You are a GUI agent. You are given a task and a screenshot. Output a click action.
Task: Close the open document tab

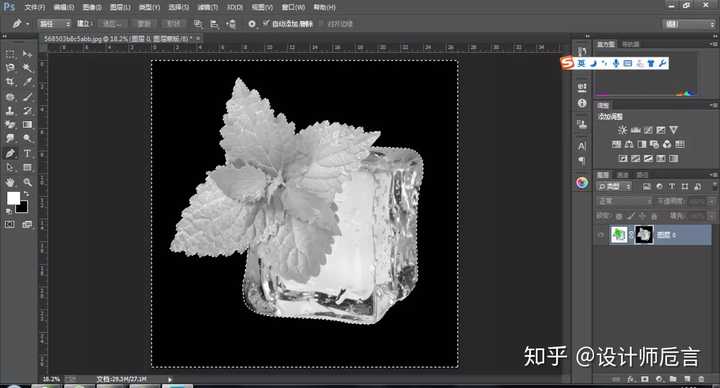(198, 39)
